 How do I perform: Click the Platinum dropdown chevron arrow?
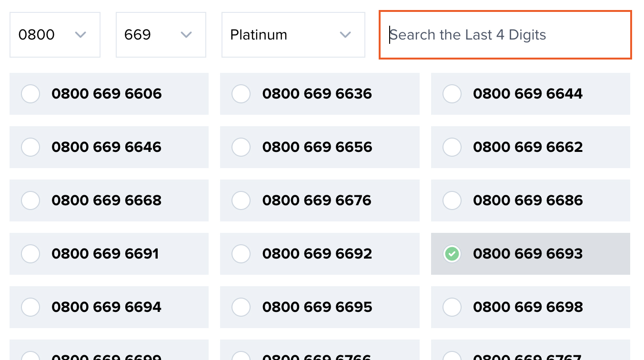pos(345,34)
